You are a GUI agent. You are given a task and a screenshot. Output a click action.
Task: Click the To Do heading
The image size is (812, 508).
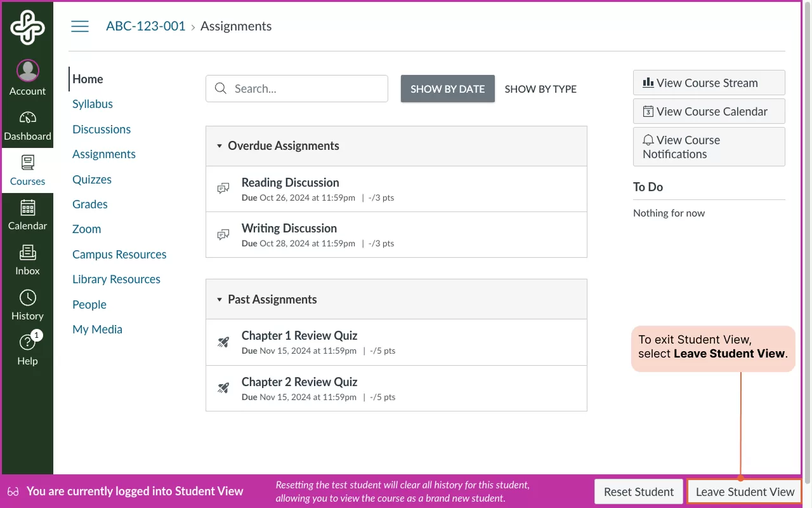click(648, 187)
